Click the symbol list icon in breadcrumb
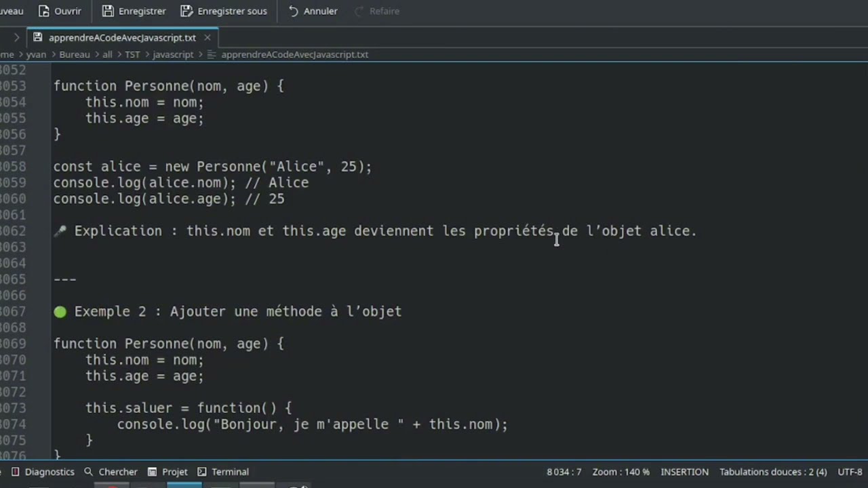868x488 pixels. pos(212,54)
